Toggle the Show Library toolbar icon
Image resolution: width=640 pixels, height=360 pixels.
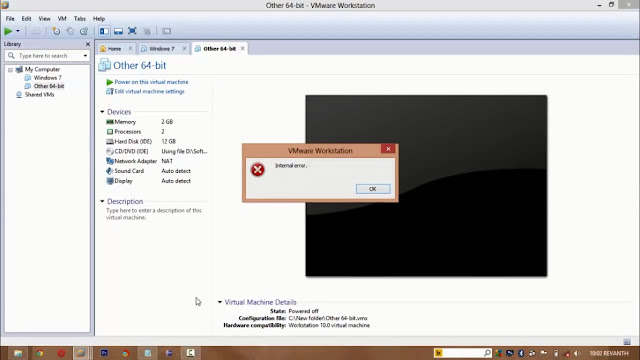pyautogui.click(x=104, y=31)
